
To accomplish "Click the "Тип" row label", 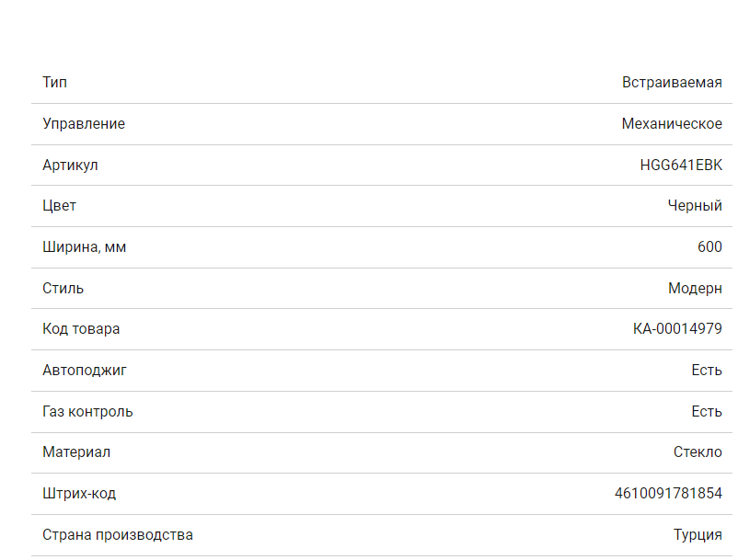I will click(x=54, y=83).
